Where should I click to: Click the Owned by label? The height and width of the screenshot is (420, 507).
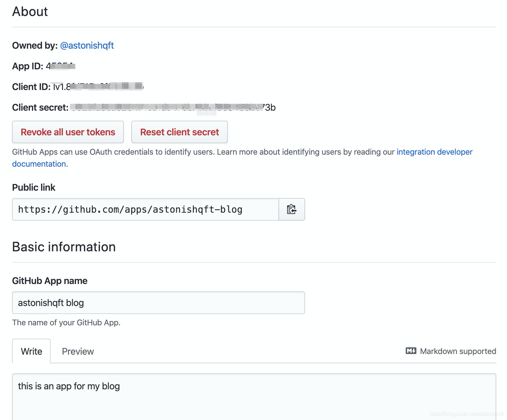click(x=35, y=45)
